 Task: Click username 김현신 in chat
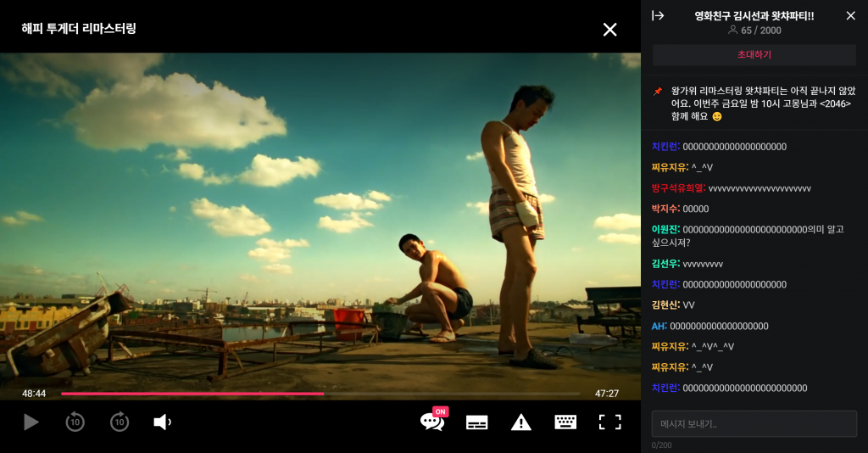pyautogui.click(x=666, y=305)
